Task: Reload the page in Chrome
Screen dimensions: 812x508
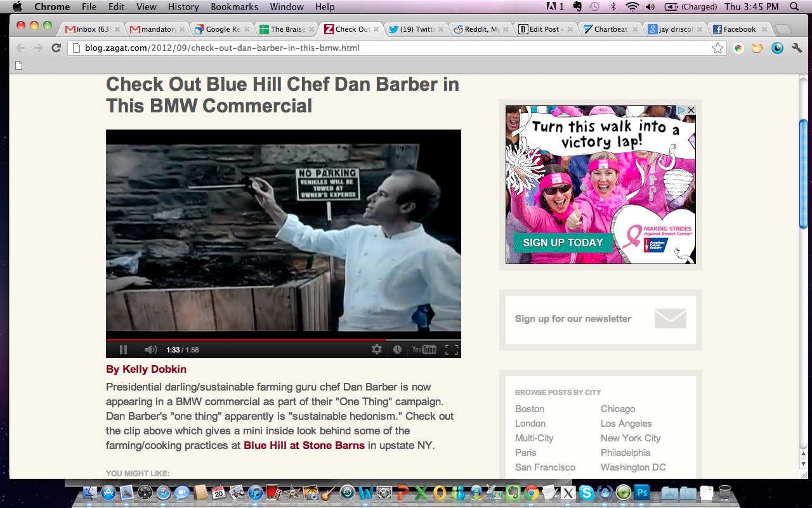Action: click(x=56, y=48)
